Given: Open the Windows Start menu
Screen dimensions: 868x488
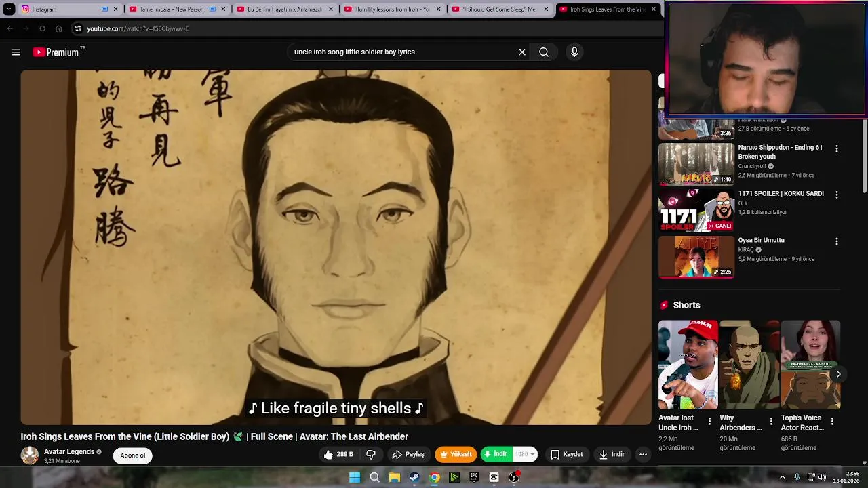Looking at the screenshot, I should coord(355,478).
